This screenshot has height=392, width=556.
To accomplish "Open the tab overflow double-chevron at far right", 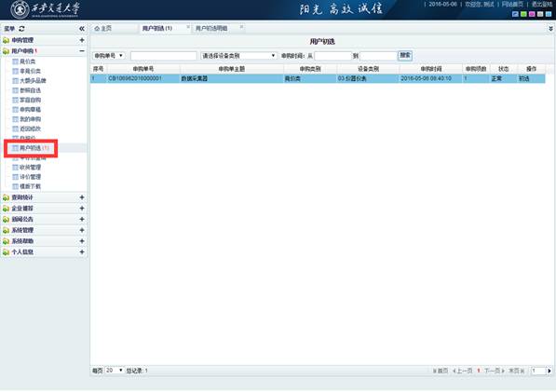I will tap(550, 28).
